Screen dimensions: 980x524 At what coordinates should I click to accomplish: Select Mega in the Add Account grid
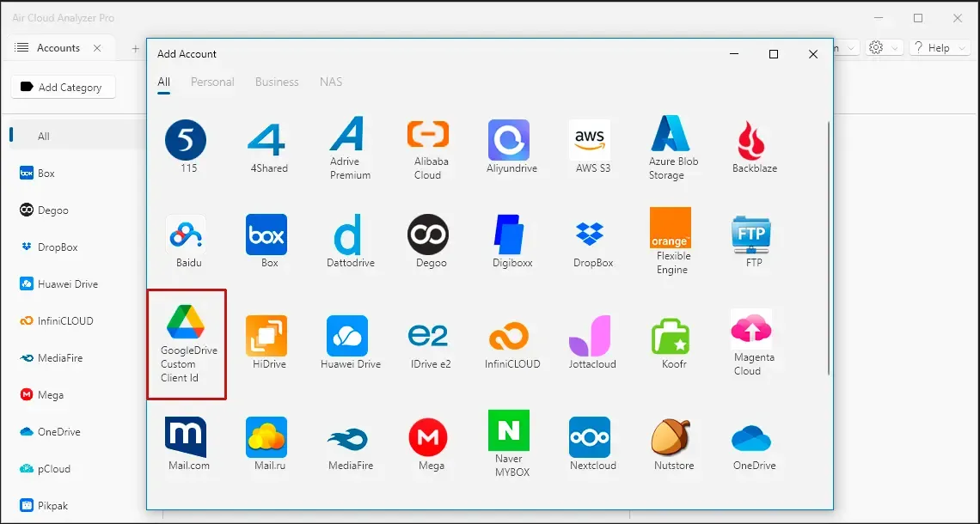click(428, 437)
